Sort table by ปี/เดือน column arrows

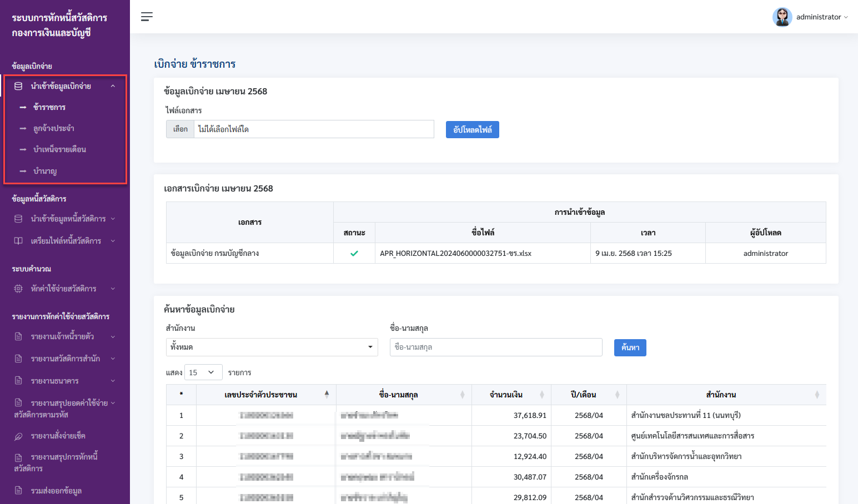coord(618,395)
